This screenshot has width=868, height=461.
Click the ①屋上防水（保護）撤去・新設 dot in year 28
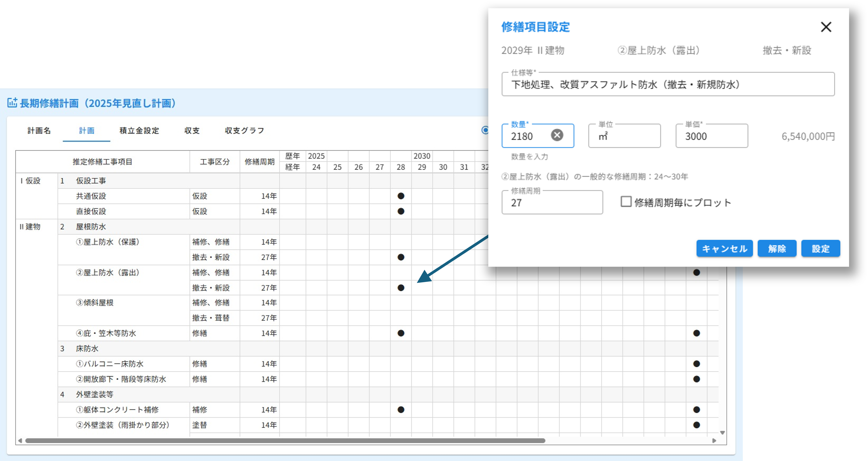click(401, 257)
